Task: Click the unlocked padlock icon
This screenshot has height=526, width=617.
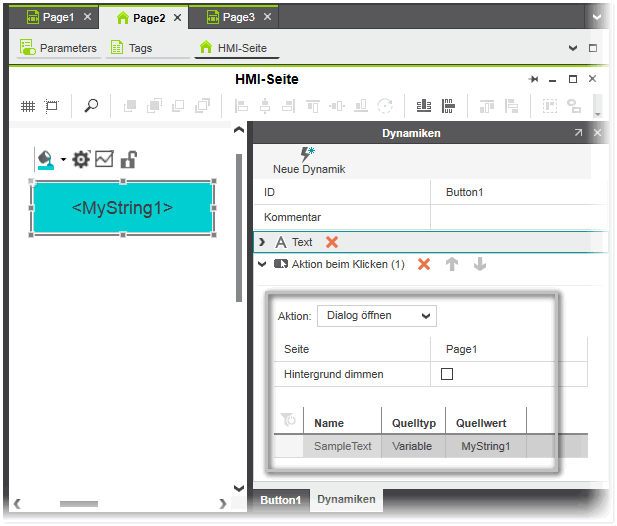Action: coord(128,159)
